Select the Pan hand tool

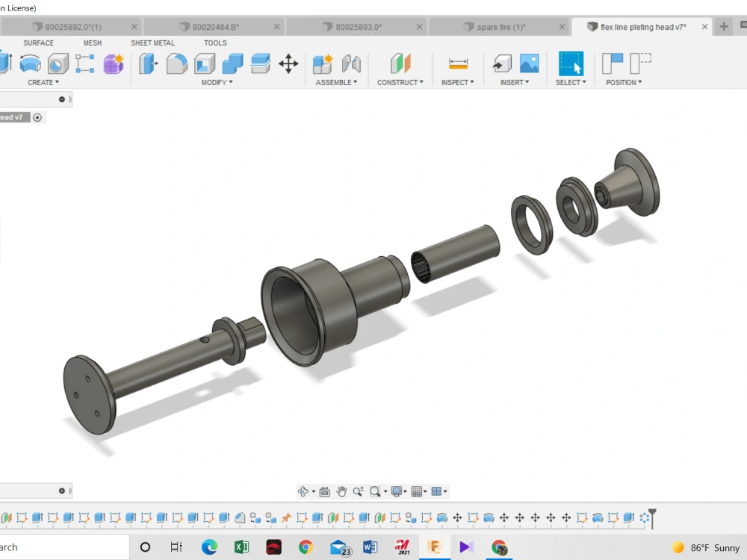341,491
